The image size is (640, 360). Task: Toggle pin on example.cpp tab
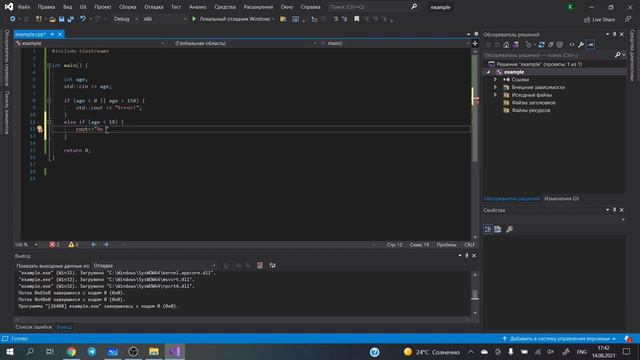pyautogui.click(x=52, y=34)
